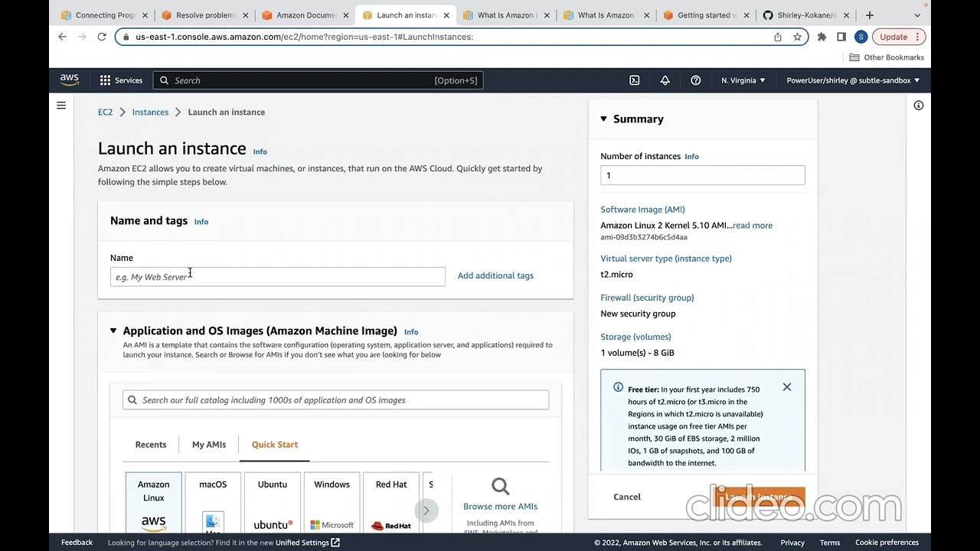The height and width of the screenshot is (551, 980).
Task: Select the Windows AMI tile
Action: point(332,503)
